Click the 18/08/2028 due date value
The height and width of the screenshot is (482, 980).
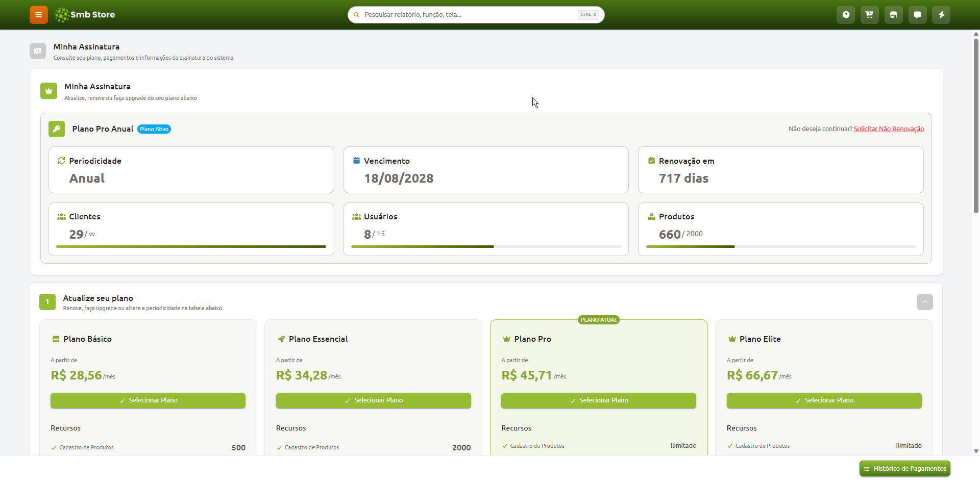(399, 179)
